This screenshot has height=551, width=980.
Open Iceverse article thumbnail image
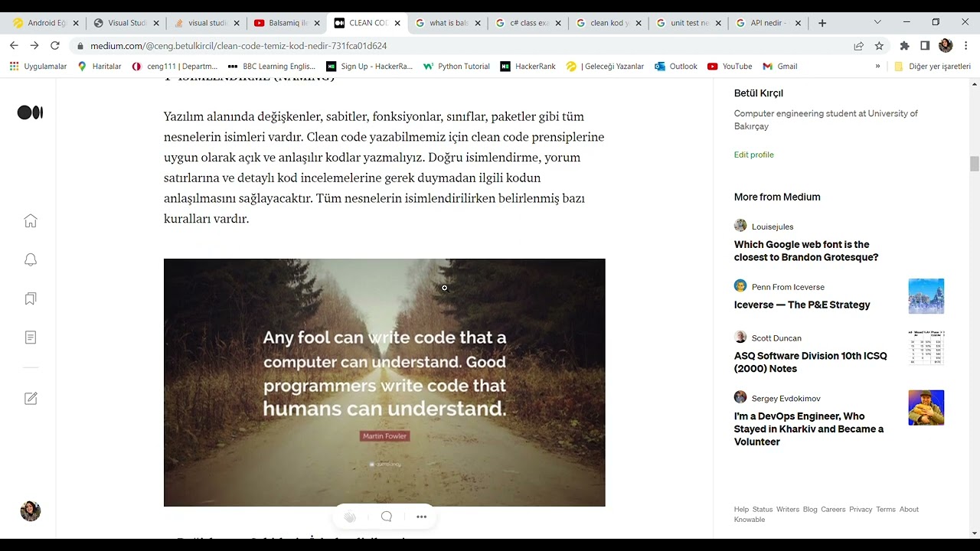926,296
